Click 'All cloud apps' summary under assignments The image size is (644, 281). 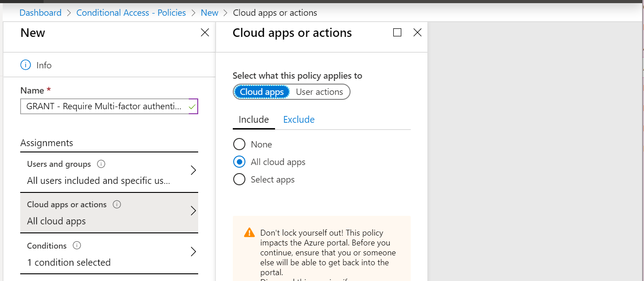tap(56, 221)
